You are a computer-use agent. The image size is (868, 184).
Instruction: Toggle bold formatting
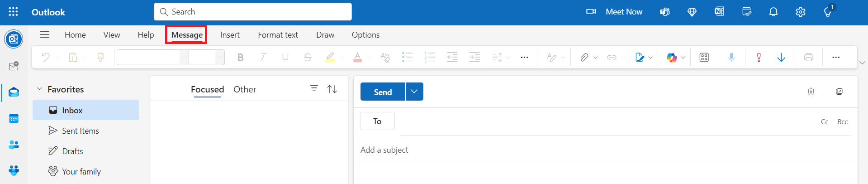[240, 57]
